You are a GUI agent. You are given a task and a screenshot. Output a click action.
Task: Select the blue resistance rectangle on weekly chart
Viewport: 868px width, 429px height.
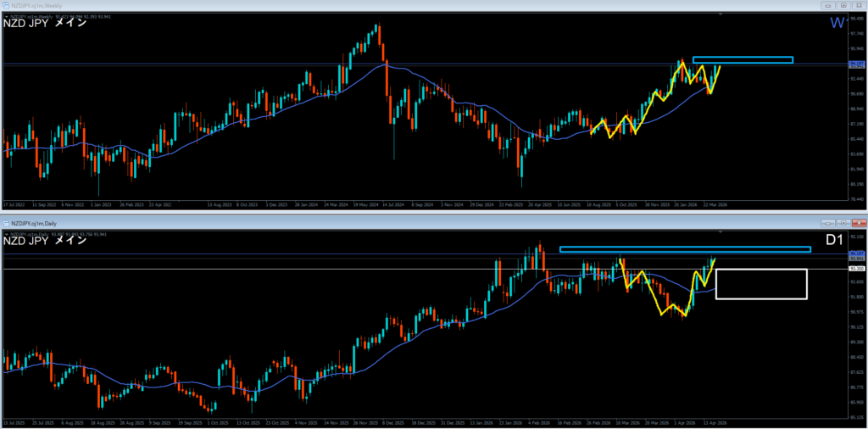[x=742, y=59]
